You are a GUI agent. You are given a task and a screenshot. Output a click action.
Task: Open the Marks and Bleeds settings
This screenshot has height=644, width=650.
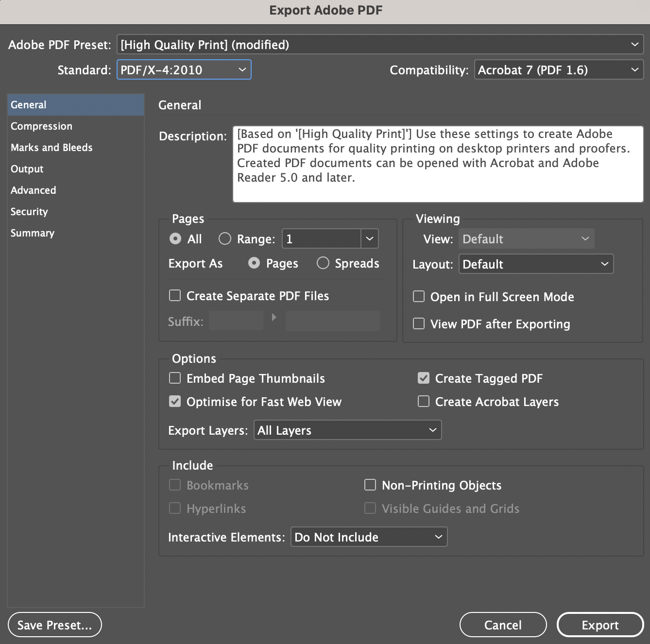pos(51,147)
